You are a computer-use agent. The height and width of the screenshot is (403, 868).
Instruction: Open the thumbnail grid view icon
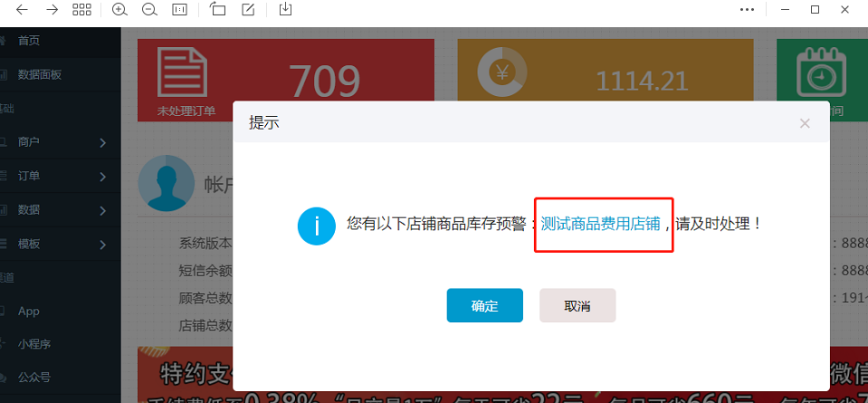point(82,9)
